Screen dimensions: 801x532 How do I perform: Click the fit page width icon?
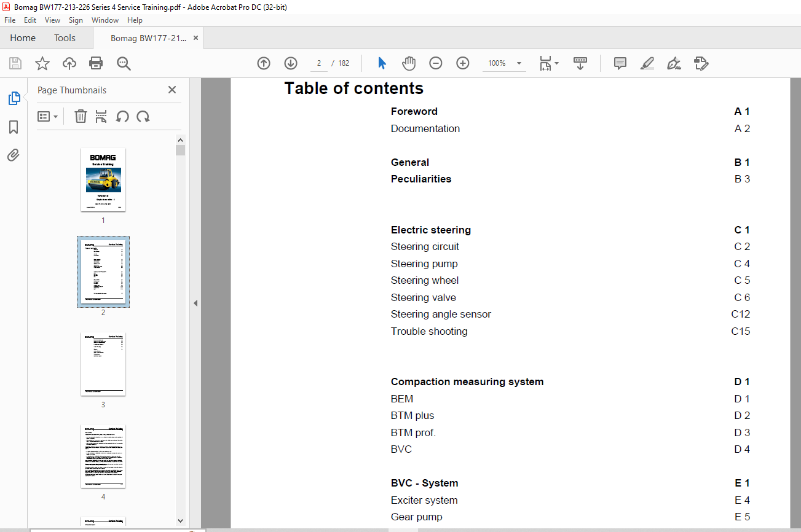pyautogui.click(x=545, y=63)
